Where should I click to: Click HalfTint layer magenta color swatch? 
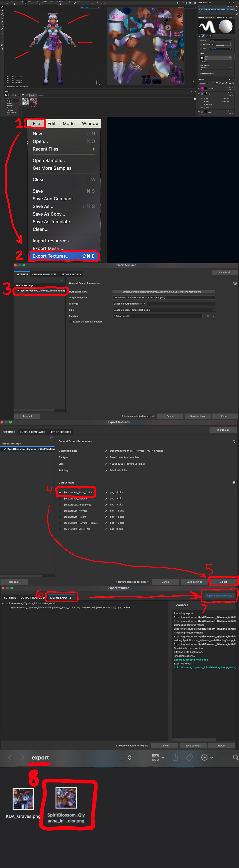click(202, 88)
